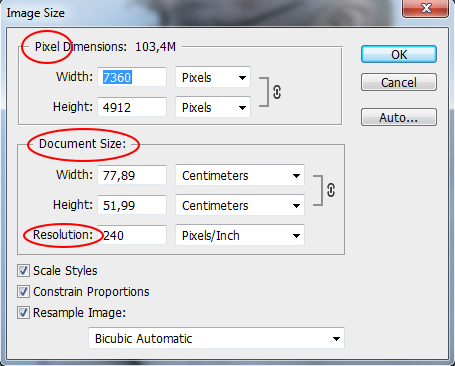Expand the document Height Centimeters dropdown

point(240,205)
